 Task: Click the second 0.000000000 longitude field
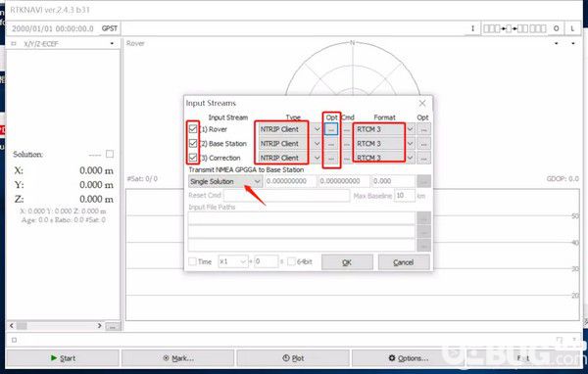344,181
